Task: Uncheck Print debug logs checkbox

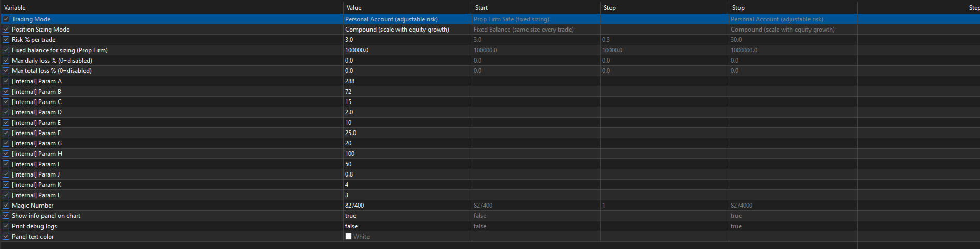Action: [6, 226]
